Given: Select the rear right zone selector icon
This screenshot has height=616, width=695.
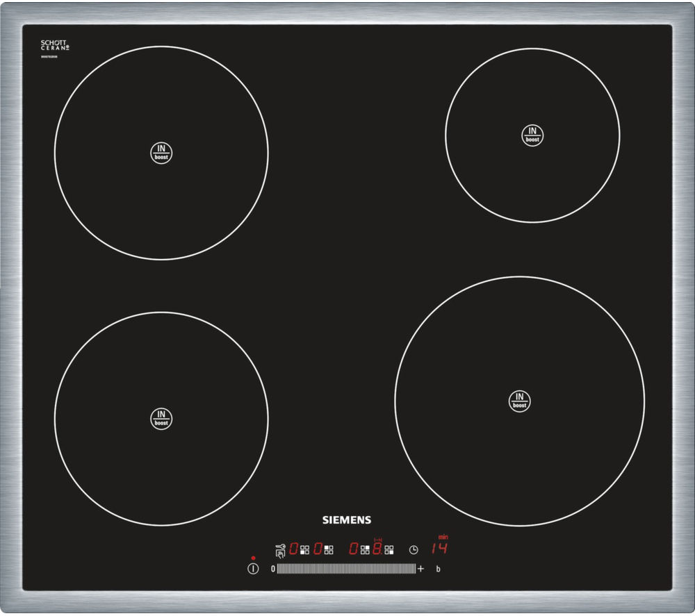Looking at the screenshot, I should click(x=366, y=550).
